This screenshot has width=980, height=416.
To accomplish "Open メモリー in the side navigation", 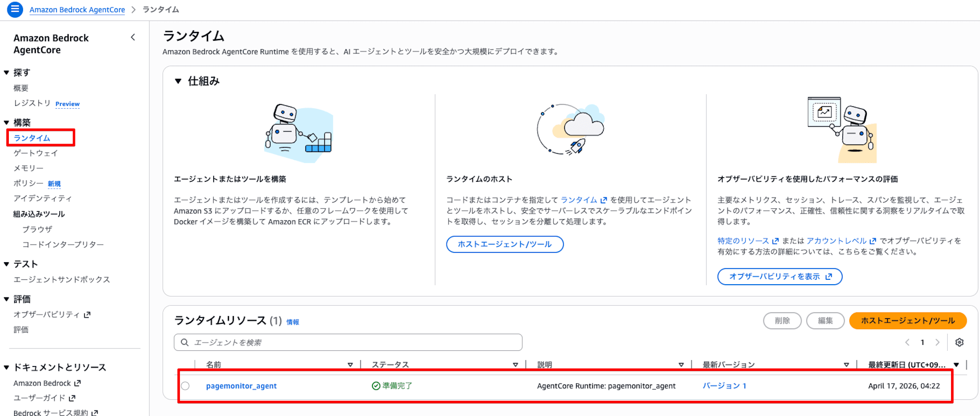I will 28,168.
